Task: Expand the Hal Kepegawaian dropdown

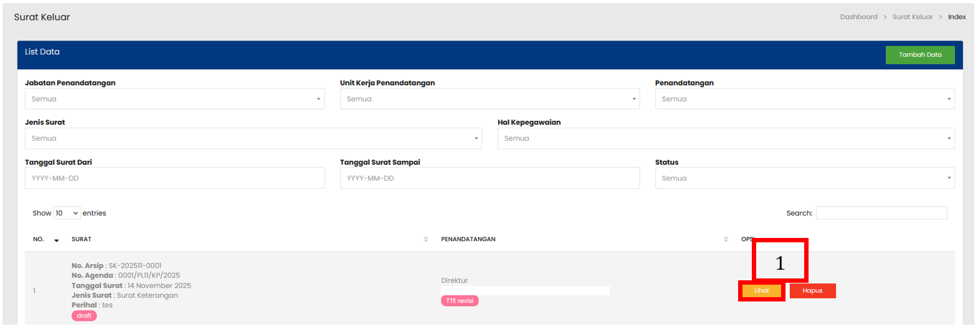Action: coord(726,138)
